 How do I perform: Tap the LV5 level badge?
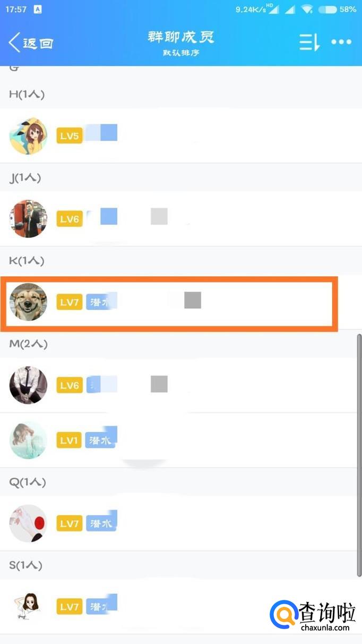[70, 136]
